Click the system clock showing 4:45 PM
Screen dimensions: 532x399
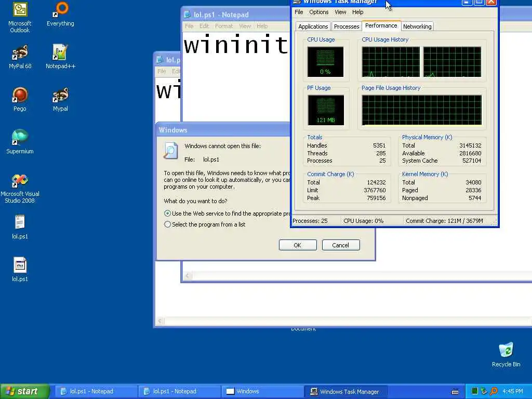(x=513, y=391)
